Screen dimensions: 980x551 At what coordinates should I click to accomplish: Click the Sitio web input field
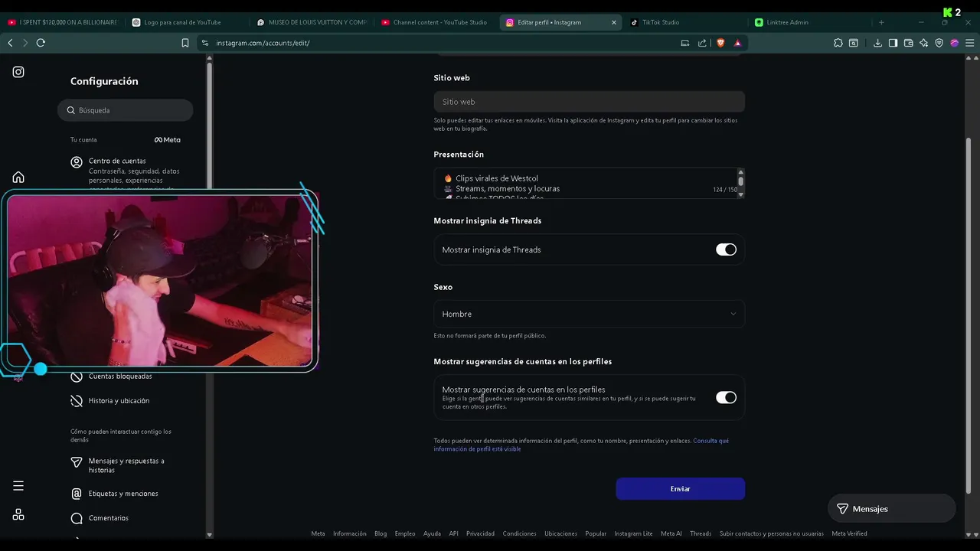(589, 102)
